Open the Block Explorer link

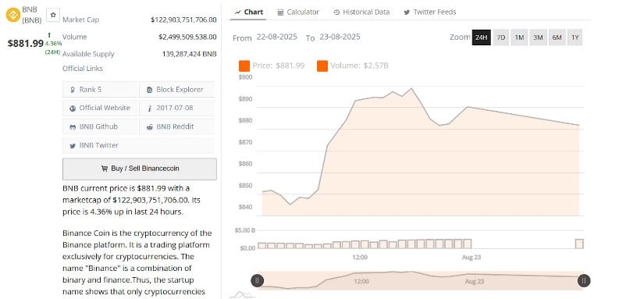(x=176, y=89)
